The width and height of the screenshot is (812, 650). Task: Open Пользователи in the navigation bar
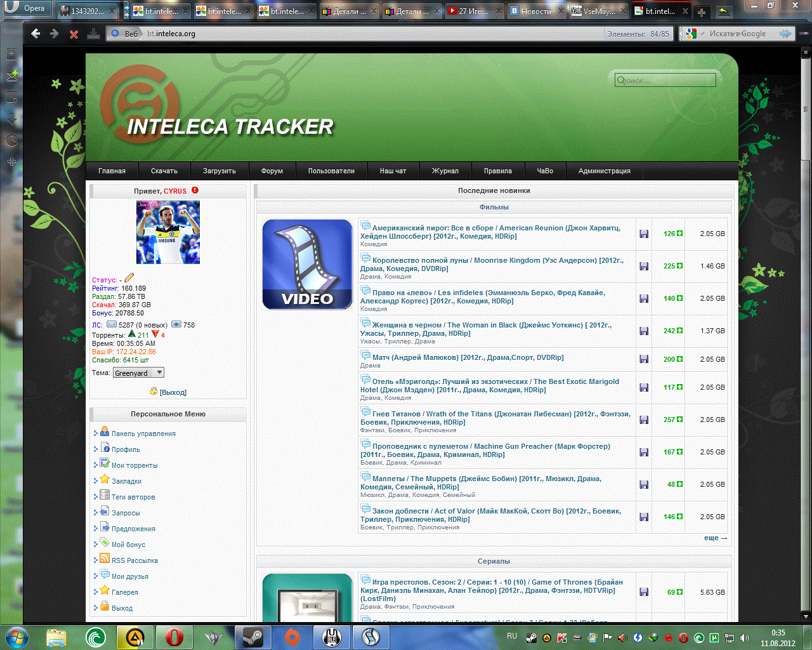click(x=331, y=171)
